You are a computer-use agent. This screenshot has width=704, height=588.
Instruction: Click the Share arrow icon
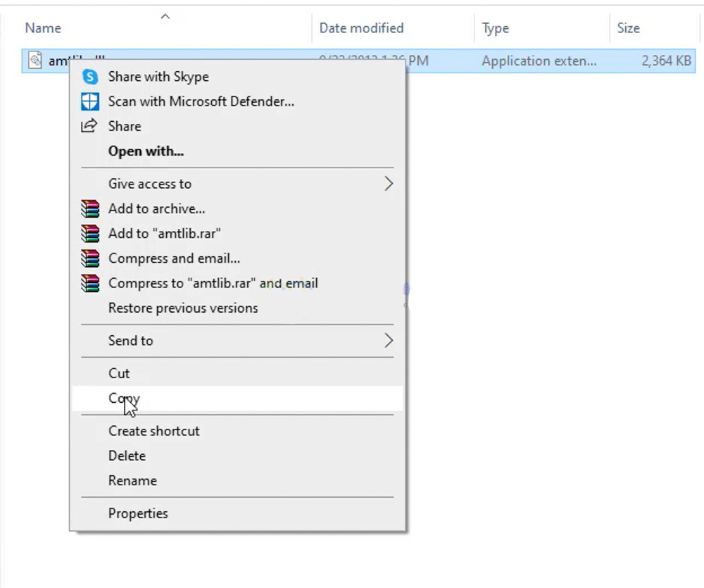click(x=89, y=126)
